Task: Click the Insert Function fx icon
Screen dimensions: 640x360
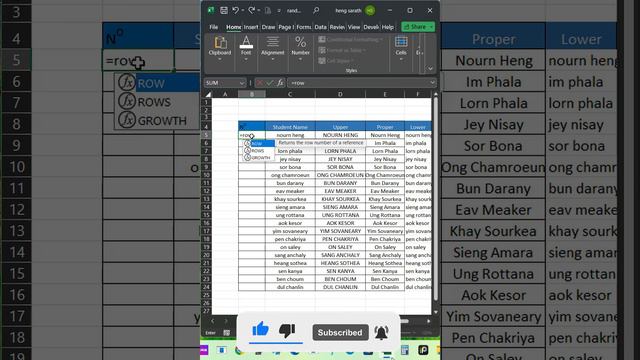Action: tap(280, 83)
